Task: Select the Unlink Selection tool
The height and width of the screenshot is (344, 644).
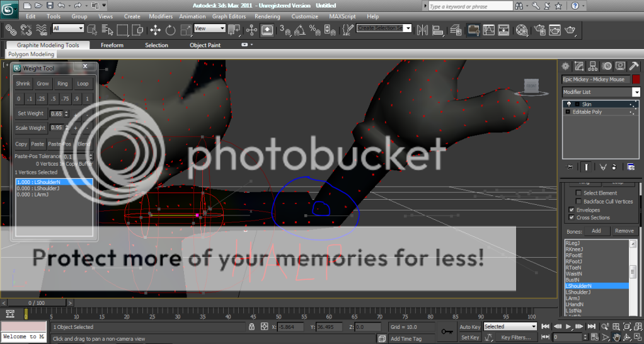Action: [26, 30]
